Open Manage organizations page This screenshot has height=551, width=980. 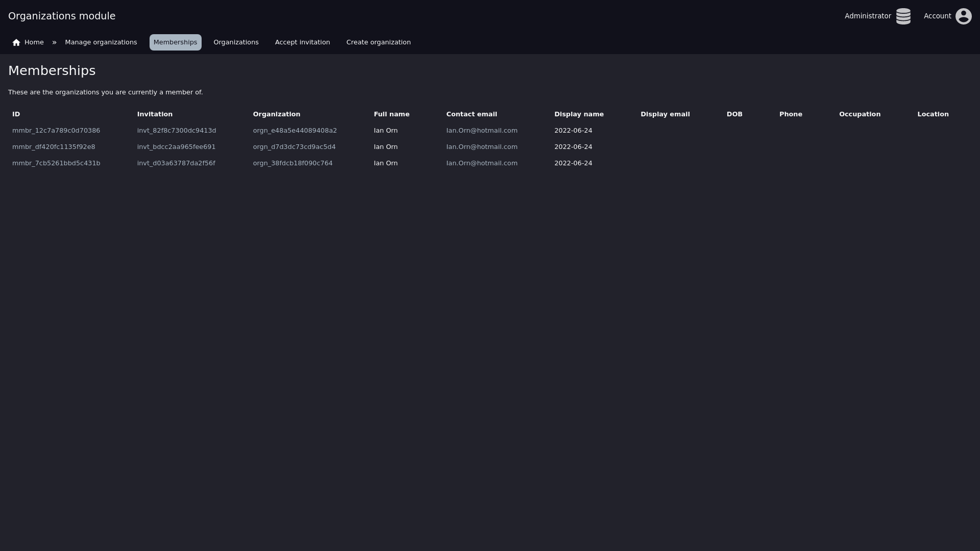tap(101, 42)
